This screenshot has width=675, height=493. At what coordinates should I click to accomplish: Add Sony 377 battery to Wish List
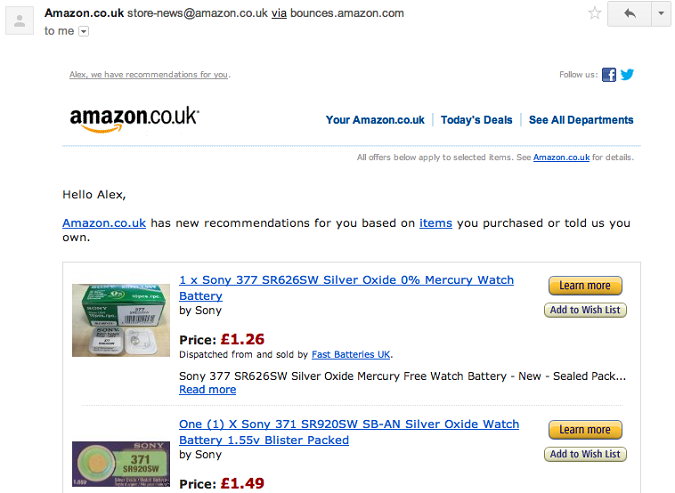(x=585, y=310)
